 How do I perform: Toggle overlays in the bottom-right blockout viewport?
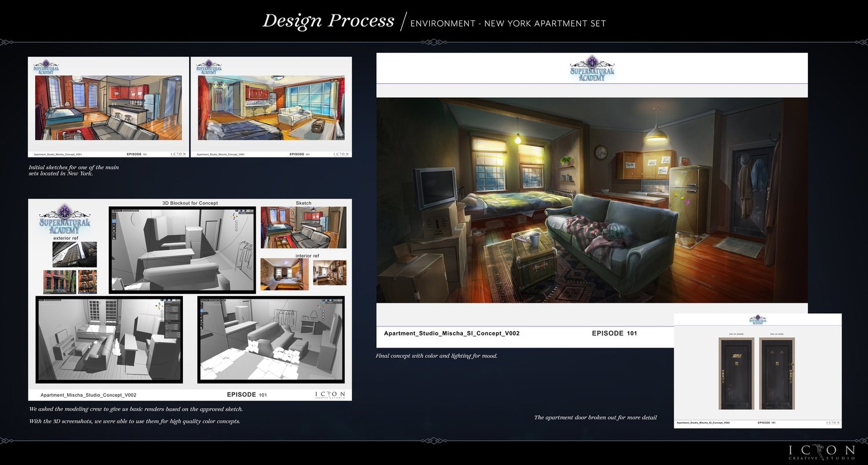332,299
